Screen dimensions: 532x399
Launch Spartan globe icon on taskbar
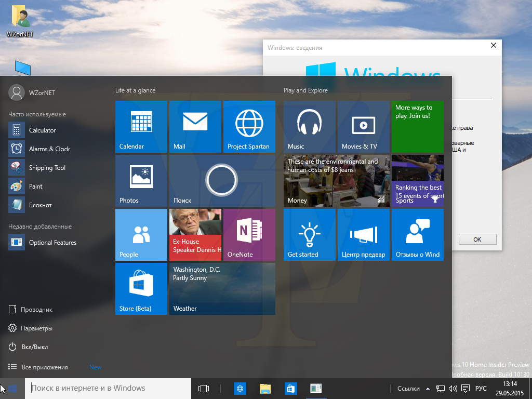(x=240, y=389)
